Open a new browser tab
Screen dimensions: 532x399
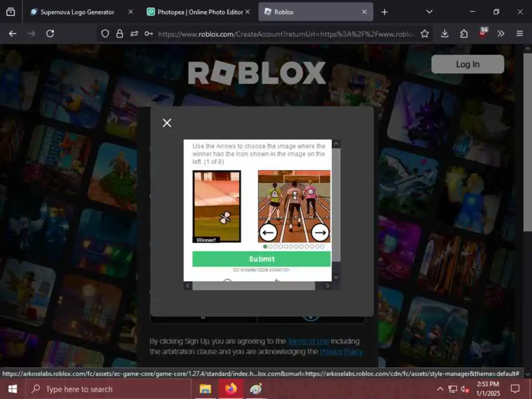click(384, 12)
